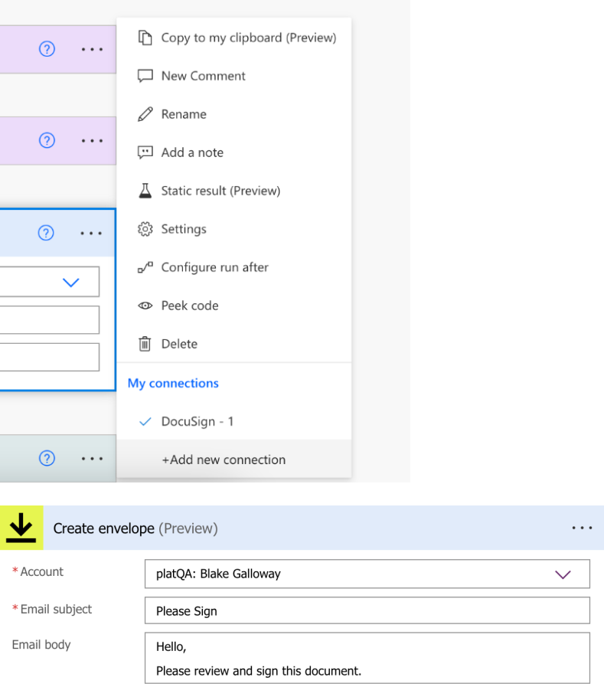Click the Rename pencil icon
The image size is (604, 700).
pyautogui.click(x=146, y=113)
